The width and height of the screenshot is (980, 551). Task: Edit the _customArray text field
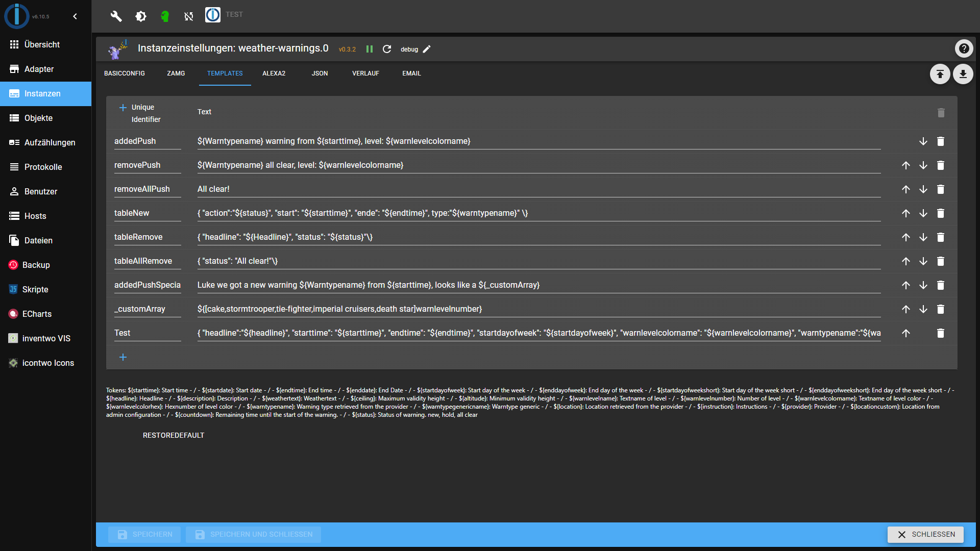point(539,309)
